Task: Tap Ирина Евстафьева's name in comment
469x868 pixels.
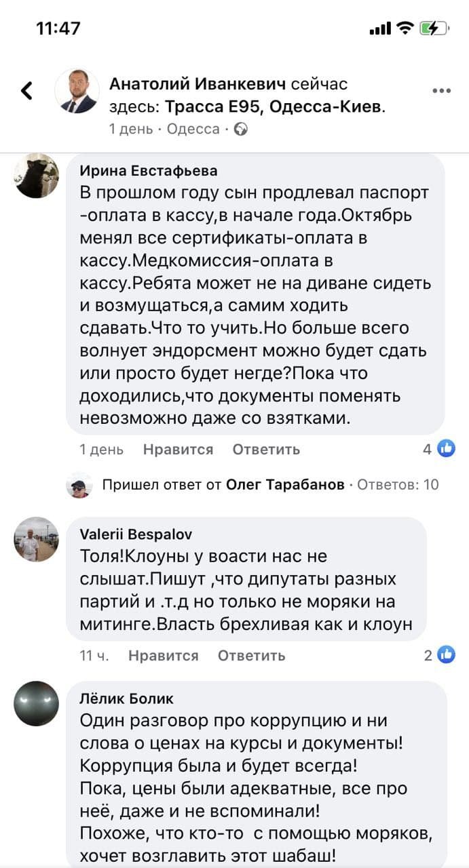Action: coord(149,170)
